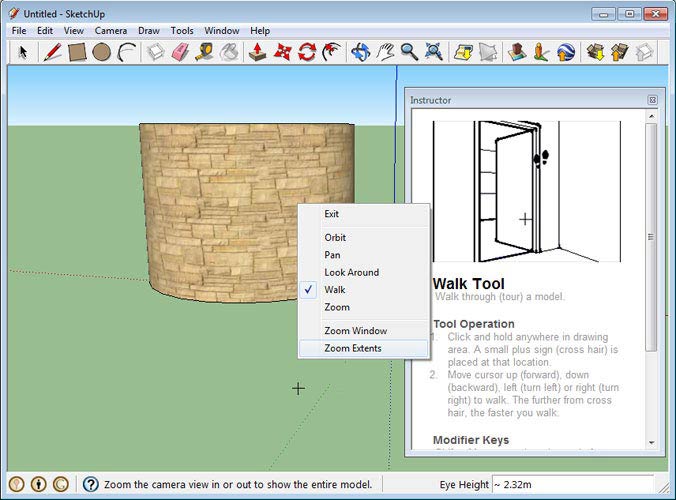Click the Orbit tool in toolbar
The image size is (676, 500).
pyautogui.click(x=360, y=51)
